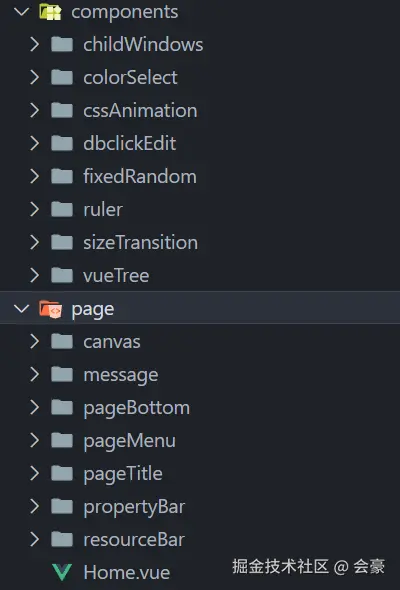Viewport: 400px width, 590px height.
Task: Collapse the components folder chevron
Action: pos(21,12)
